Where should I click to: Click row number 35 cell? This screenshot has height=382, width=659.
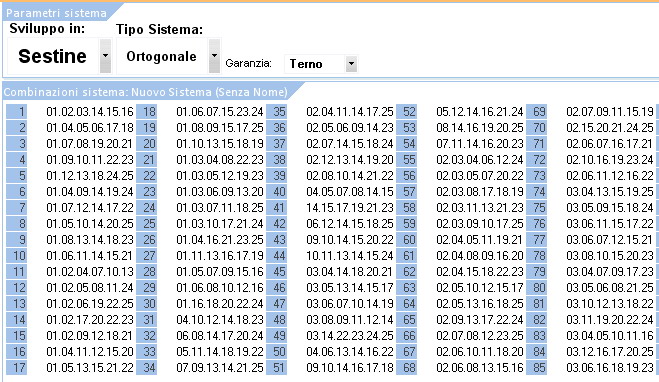tap(277, 112)
